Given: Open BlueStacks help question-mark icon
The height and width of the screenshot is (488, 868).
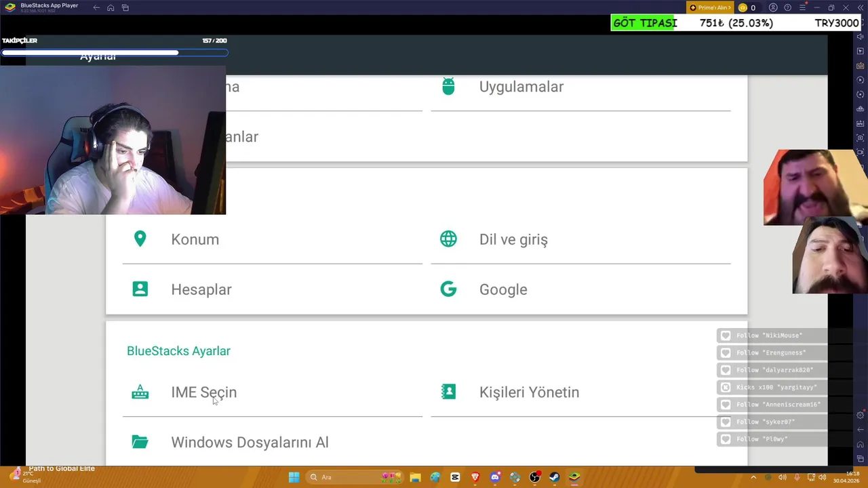Looking at the screenshot, I should [787, 7].
